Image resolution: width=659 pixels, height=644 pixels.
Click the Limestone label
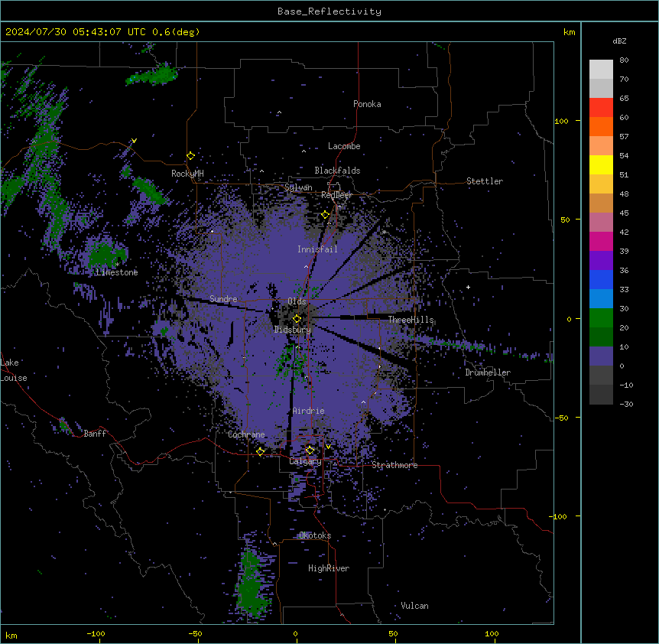click(x=117, y=272)
